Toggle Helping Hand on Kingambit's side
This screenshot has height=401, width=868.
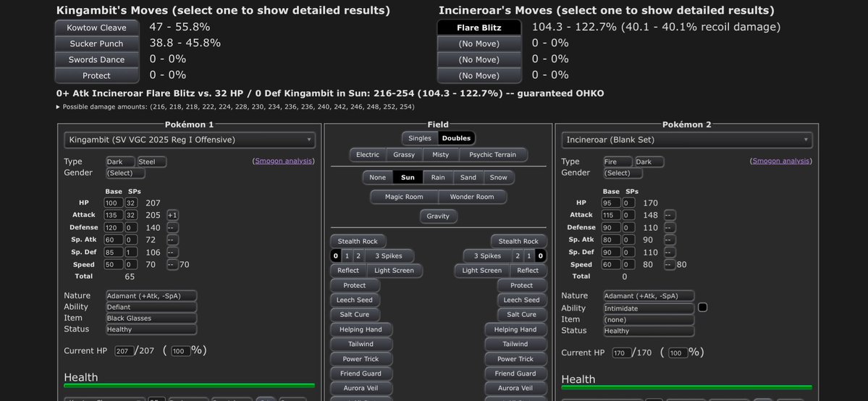361,329
